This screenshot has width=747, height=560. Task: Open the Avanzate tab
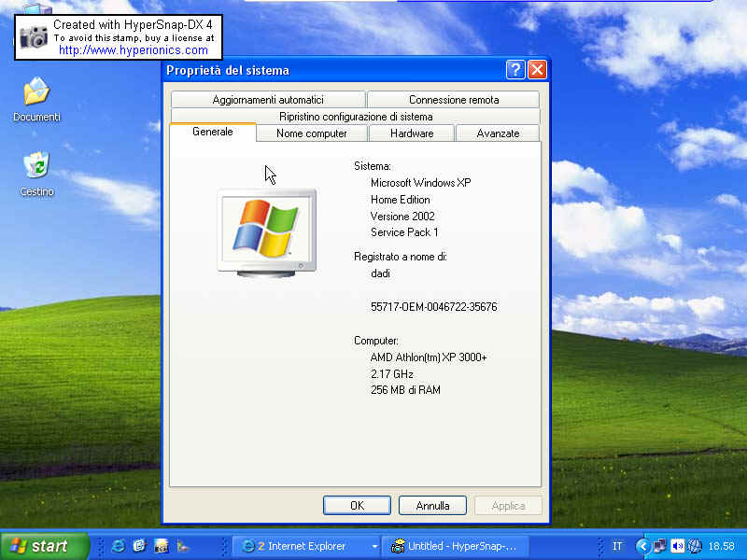(x=498, y=133)
